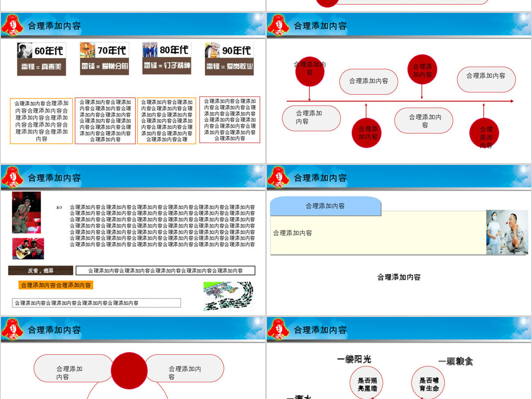Select the Lei Feng icon on the concert photos slide
The width and height of the screenshot is (532, 399).
(12, 177)
